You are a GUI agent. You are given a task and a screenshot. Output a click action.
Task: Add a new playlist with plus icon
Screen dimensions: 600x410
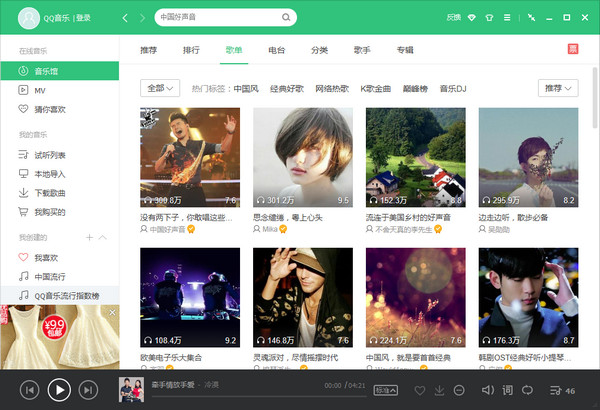coord(89,237)
